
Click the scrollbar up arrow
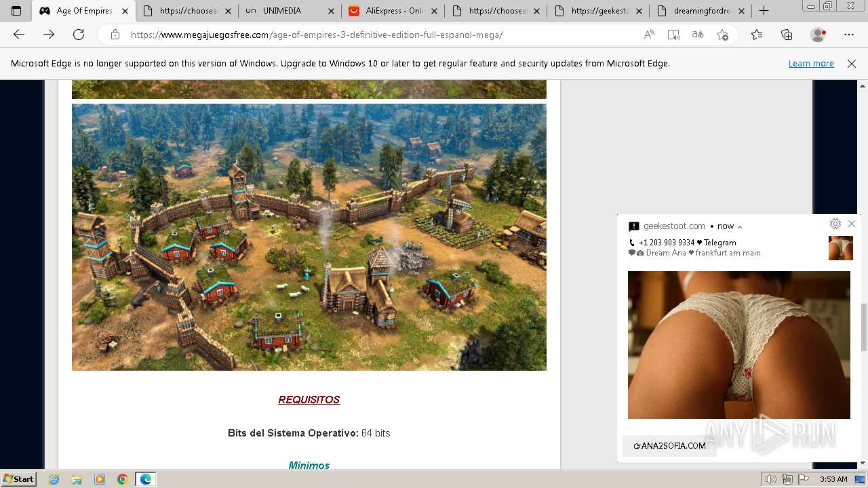863,85
